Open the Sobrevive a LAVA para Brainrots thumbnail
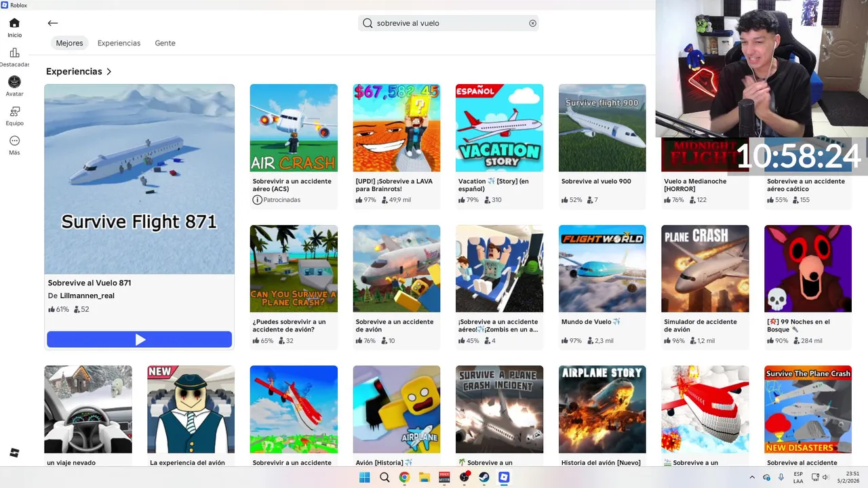The image size is (868, 488). (397, 127)
